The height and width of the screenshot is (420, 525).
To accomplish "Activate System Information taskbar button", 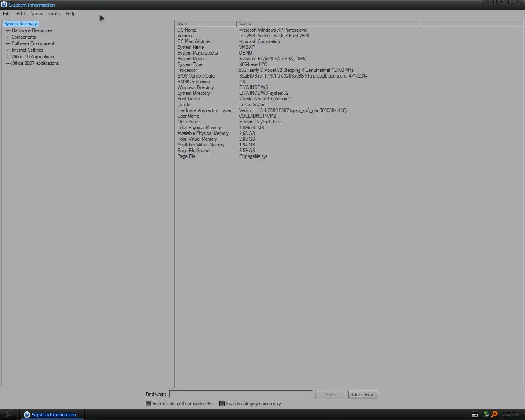I will [x=52, y=415].
